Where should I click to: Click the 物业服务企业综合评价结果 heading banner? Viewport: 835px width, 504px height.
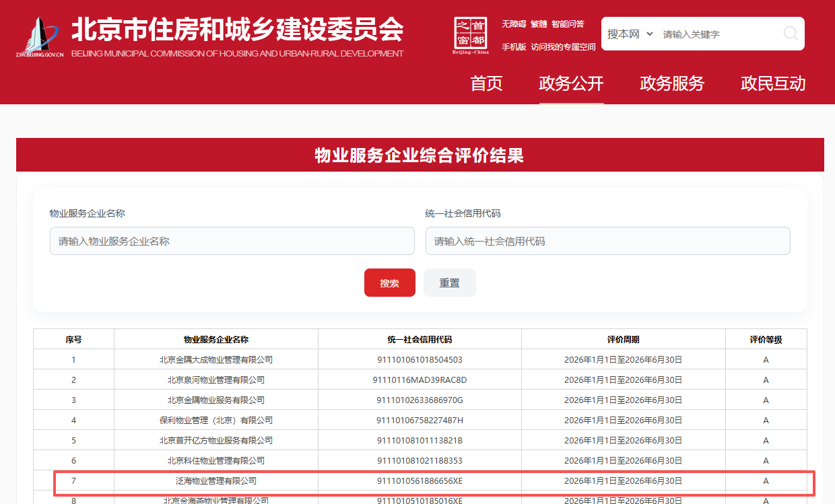click(x=420, y=155)
